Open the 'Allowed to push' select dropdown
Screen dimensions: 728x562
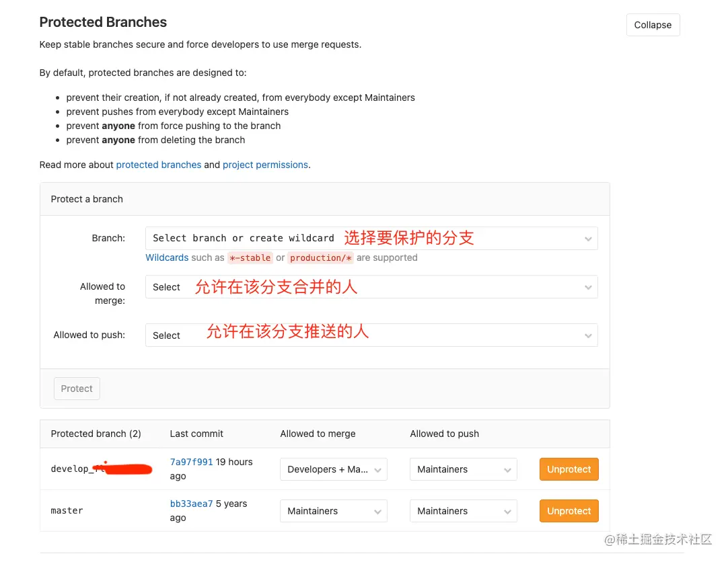coord(371,335)
